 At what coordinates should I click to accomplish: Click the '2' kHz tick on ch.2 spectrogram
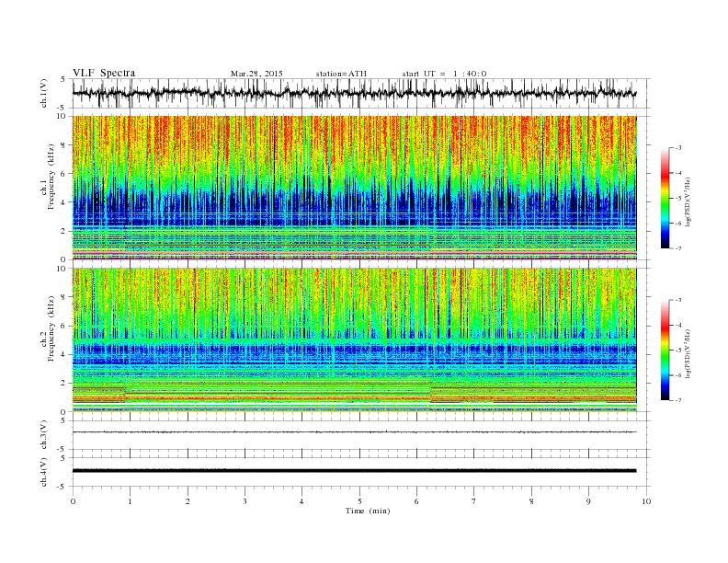pyautogui.click(x=64, y=384)
